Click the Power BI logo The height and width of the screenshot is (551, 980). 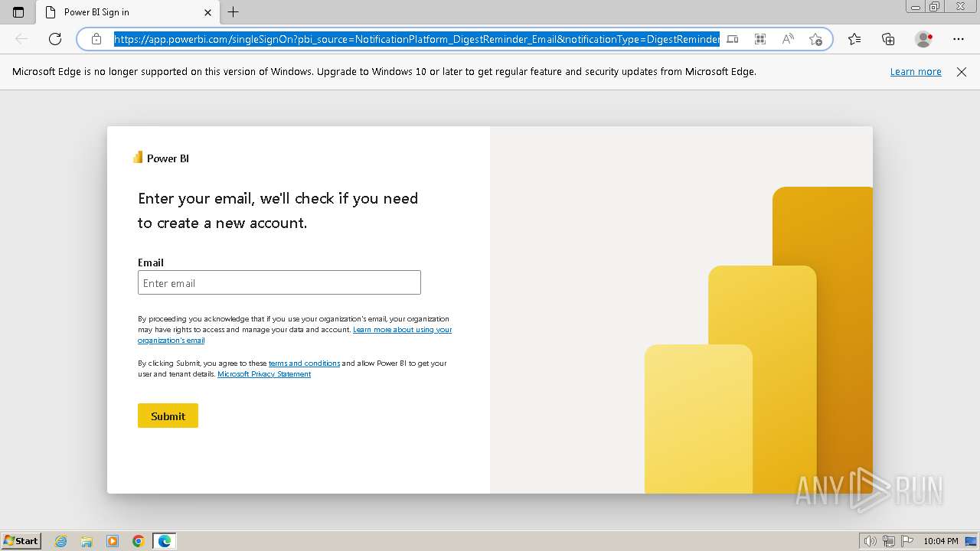[x=161, y=158]
